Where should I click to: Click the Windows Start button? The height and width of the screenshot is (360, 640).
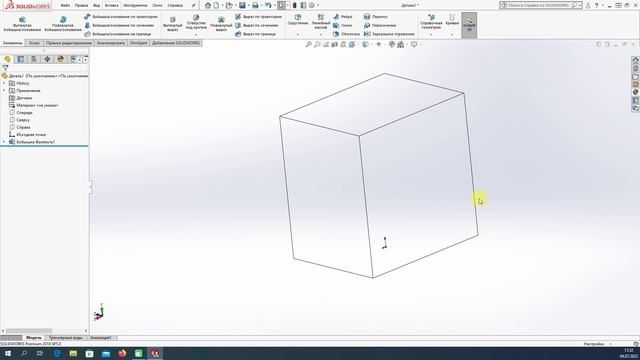[x=8, y=353]
